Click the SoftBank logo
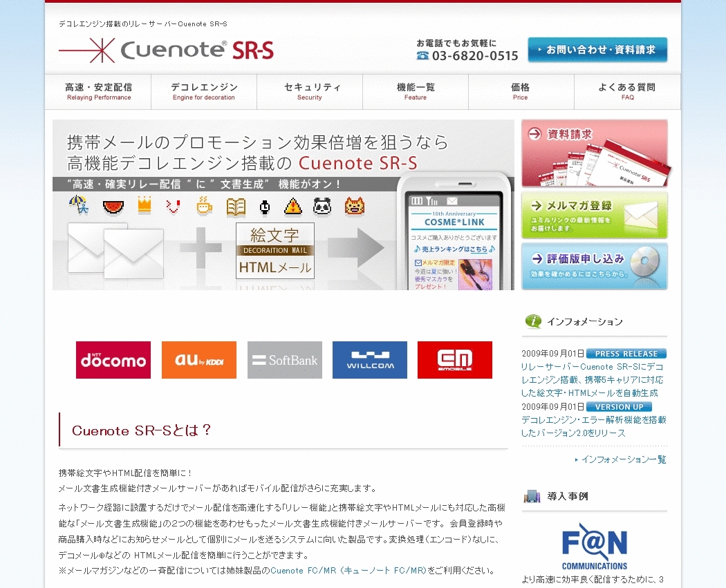This screenshot has width=726, height=588. click(x=285, y=360)
